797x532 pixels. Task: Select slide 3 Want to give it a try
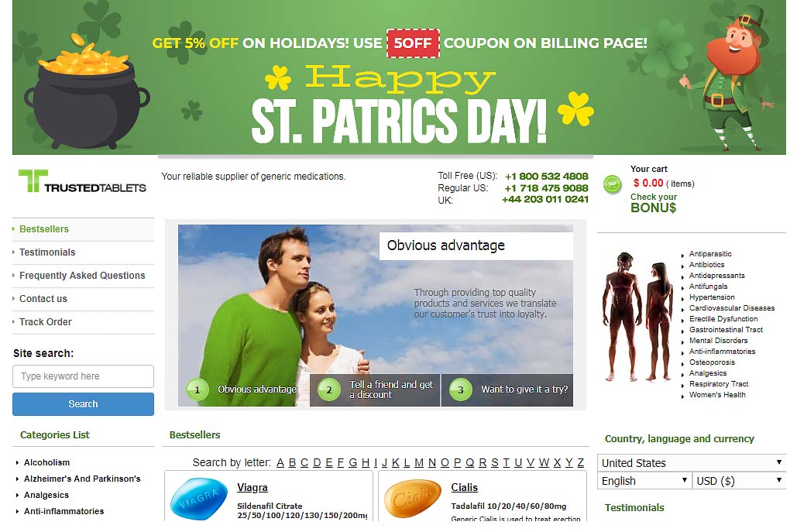507,390
